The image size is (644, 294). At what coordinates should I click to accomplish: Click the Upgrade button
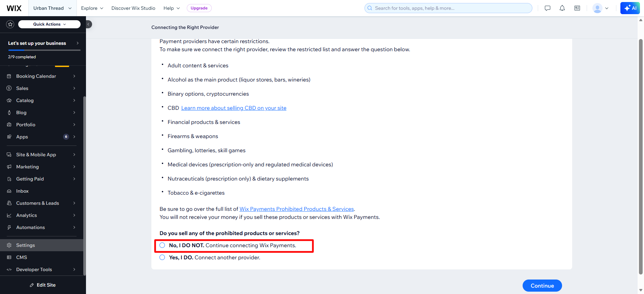pyautogui.click(x=199, y=8)
